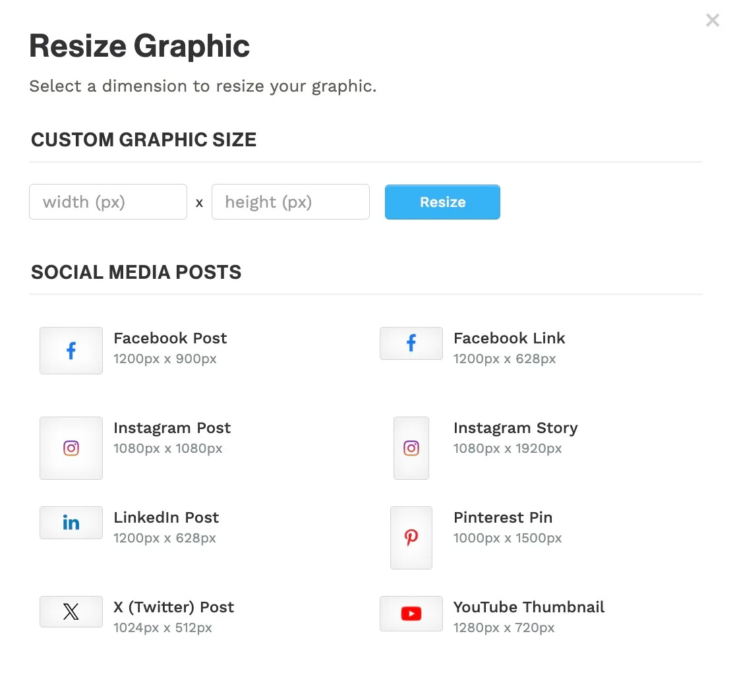Focus the height (px) input field

[290, 202]
